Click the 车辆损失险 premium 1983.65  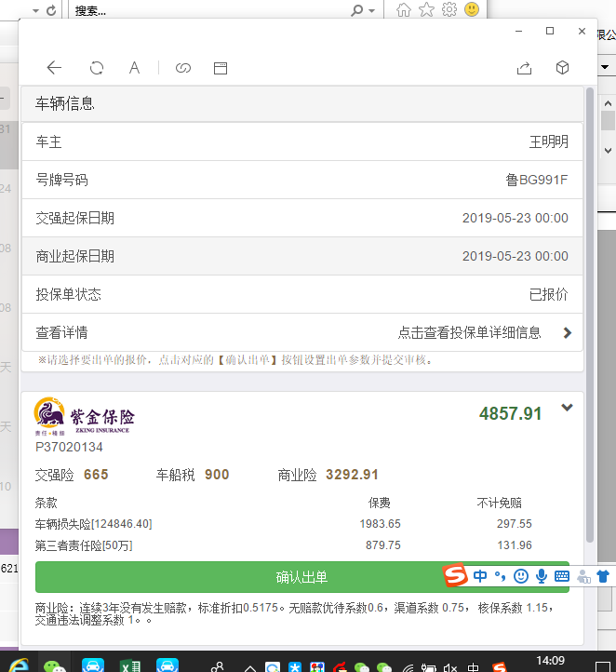380,524
